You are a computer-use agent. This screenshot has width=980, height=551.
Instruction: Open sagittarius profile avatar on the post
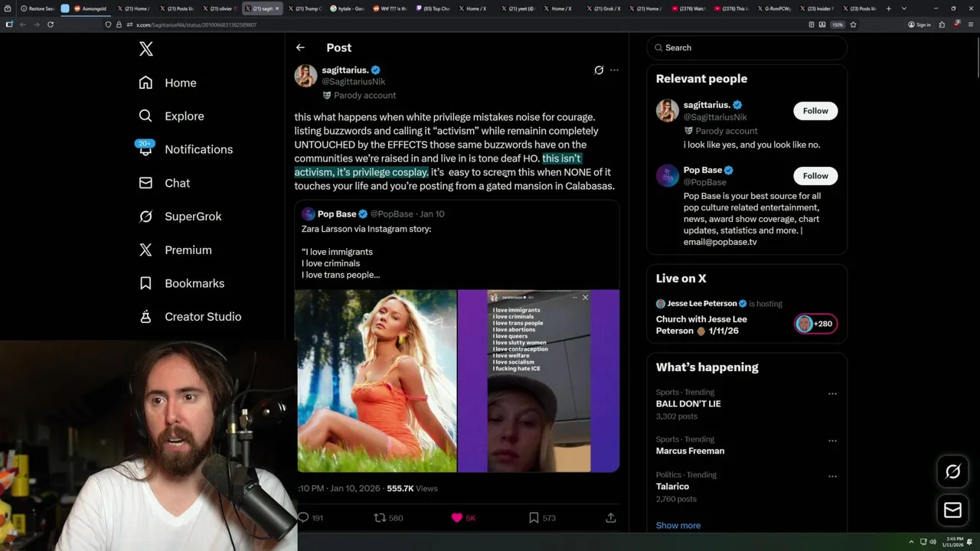(x=305, y=76)
